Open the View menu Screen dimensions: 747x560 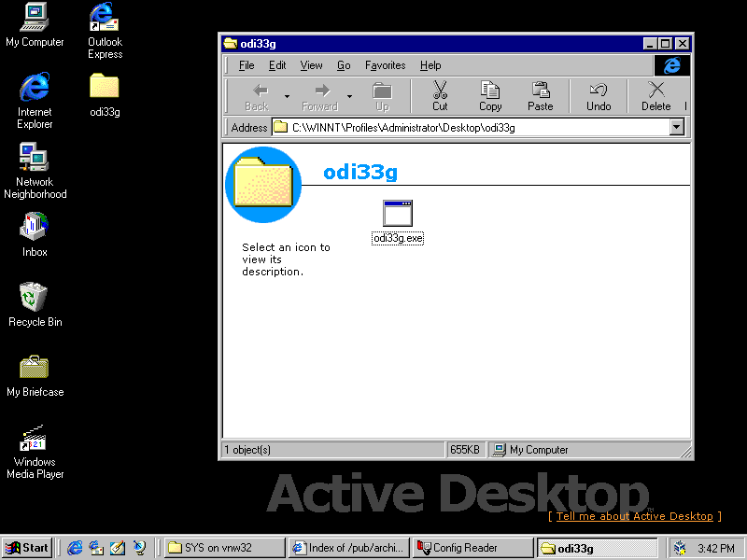pos(311,65)
